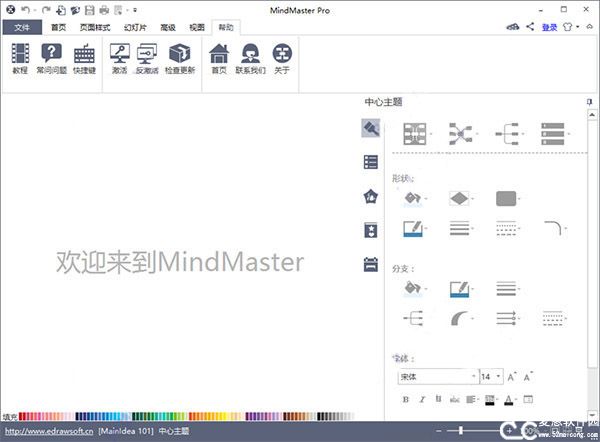The height and width of the screenshot is (442, 600).
Task: Toggle italic text formatting
Action: 422,400
